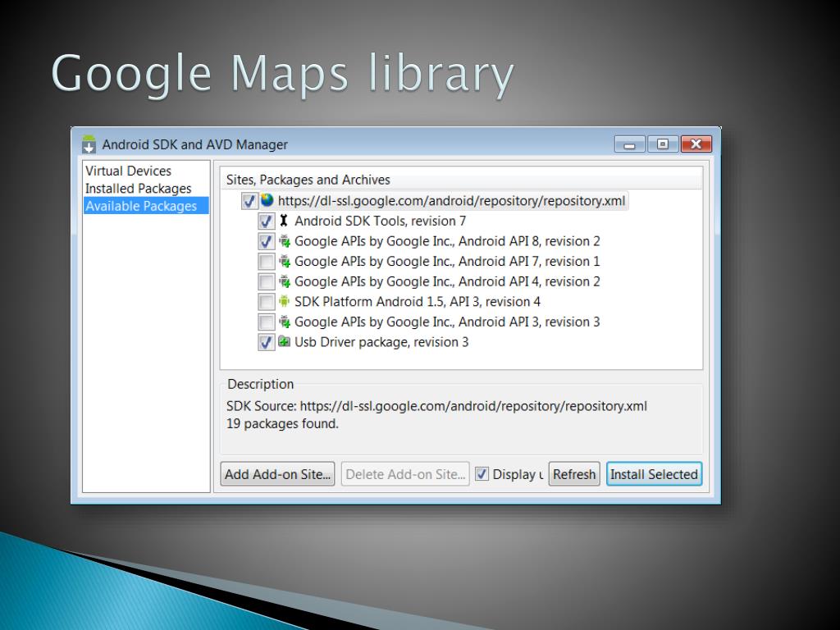This screenshot has height=630, width=840.
Task: Uncheck the repository.xml site checkbox
Action: [x=249, y=201]
